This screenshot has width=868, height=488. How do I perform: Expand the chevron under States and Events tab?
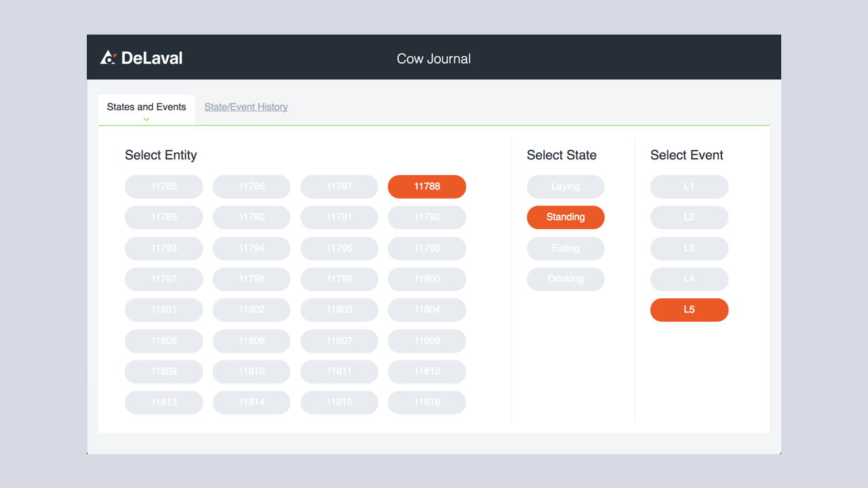pos(146,118)
